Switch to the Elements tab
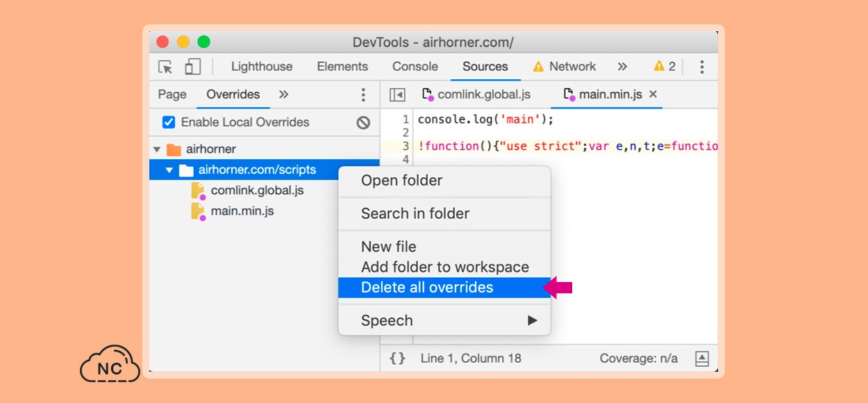This screenshot has width=868, height=403. pyautogui.click(x=342, y=67)
